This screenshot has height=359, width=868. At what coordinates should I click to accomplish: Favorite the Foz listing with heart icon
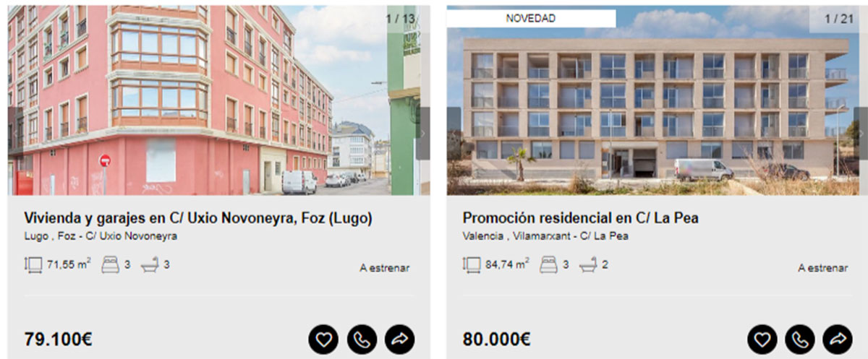[x=323, y=339]
